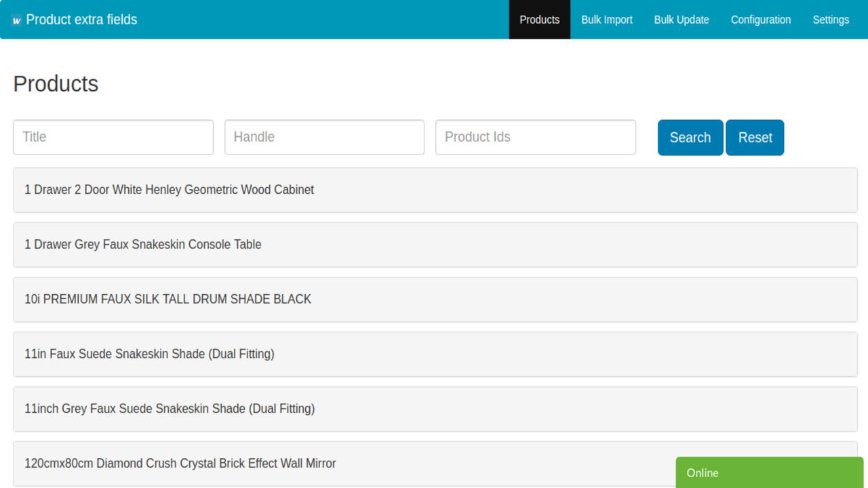Click inside the Product Ids field
The width and height of the screenshot is (868, 488).
pos(535,137)
